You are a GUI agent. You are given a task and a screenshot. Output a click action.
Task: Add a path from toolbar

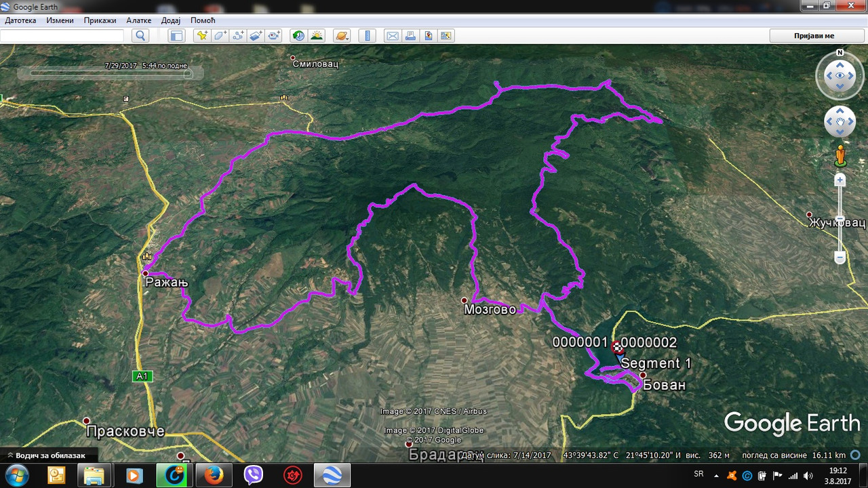tap(238, 36)
